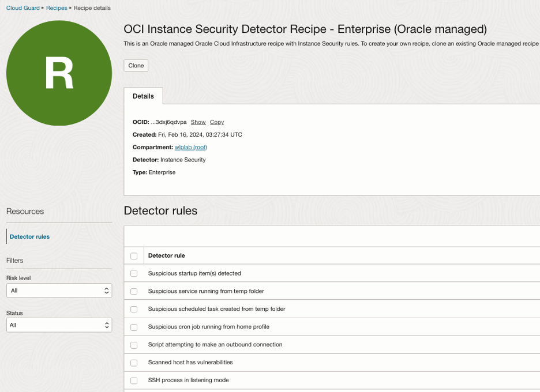Viewport: 540px width, 392px height.
Task: Check the SSH process in listening mode rule
Action: 133,380
